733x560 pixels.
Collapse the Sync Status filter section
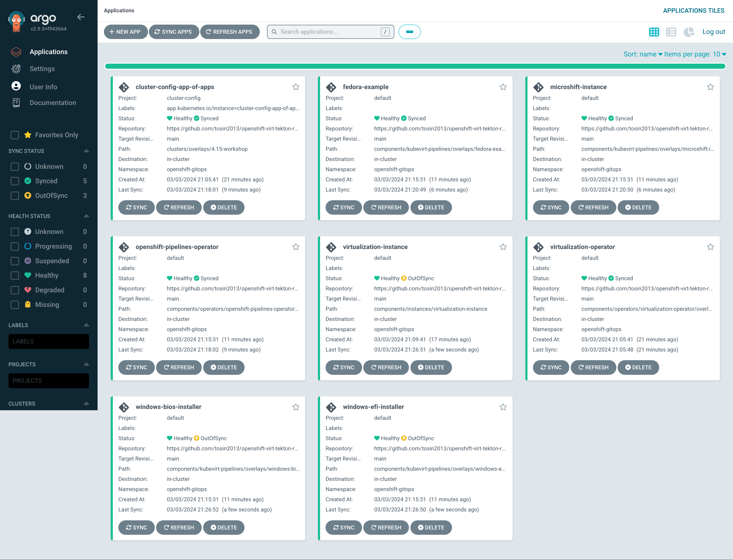(x=86, y=151)
